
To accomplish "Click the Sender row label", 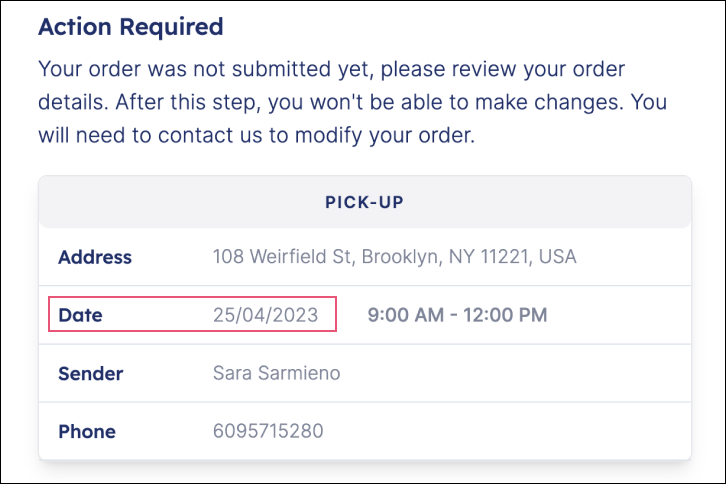I will (91, 373).
